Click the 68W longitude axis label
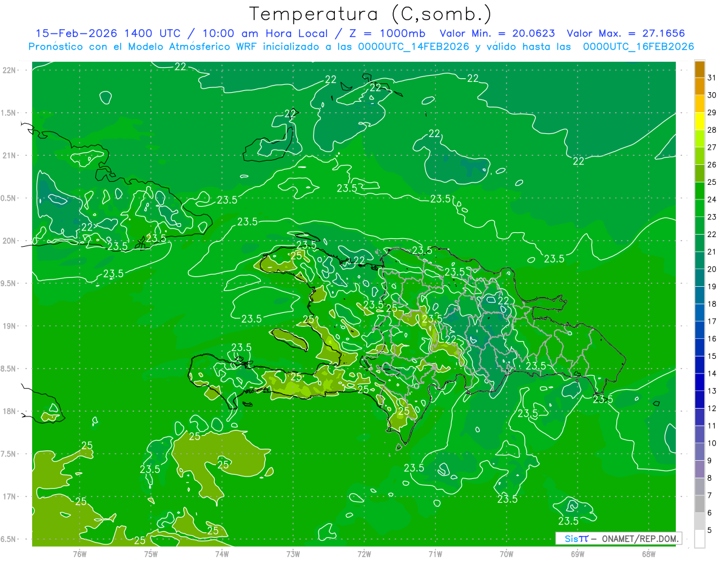728x562 pixels. (x=649, y=554)
